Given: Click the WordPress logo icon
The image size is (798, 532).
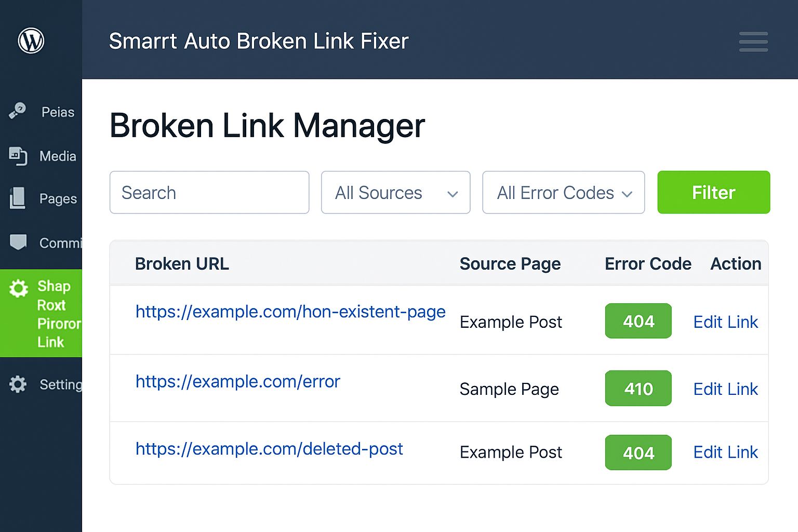Looking at the screenshot, I should click(x=31, y=41).
